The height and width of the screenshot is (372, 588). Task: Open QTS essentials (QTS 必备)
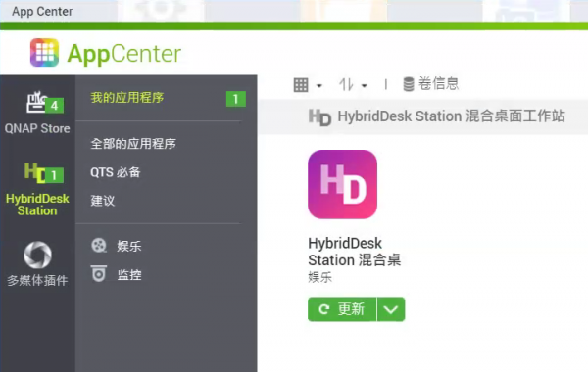pos(116,172)
